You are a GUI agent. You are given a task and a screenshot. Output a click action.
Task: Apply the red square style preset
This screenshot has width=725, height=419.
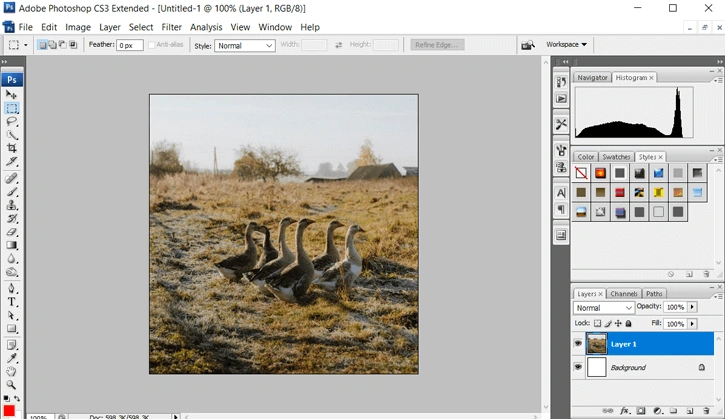pyautogui.click(x=620, y=192)
